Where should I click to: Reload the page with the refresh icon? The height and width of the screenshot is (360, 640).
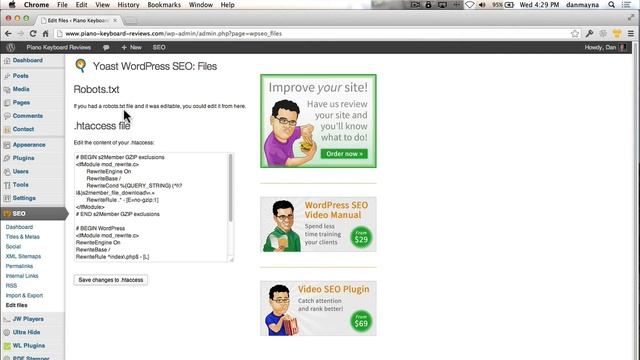coord(33,33)
